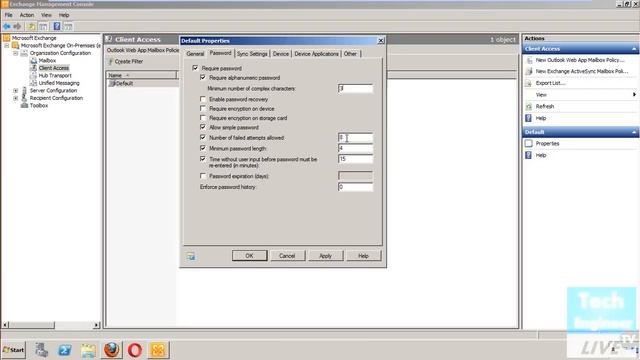Open the Windows Start button
Screen dimensions: 640x360
(13, 350)
